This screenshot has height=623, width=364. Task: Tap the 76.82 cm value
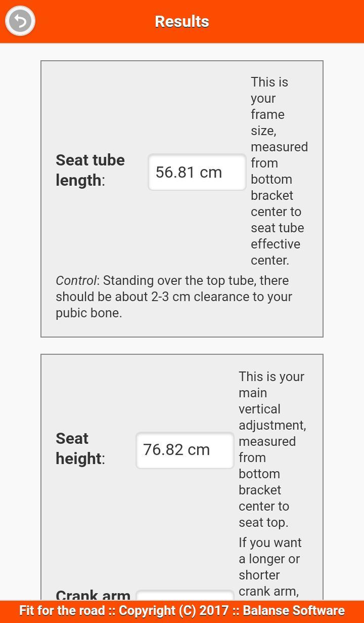(x=176, y=449)
